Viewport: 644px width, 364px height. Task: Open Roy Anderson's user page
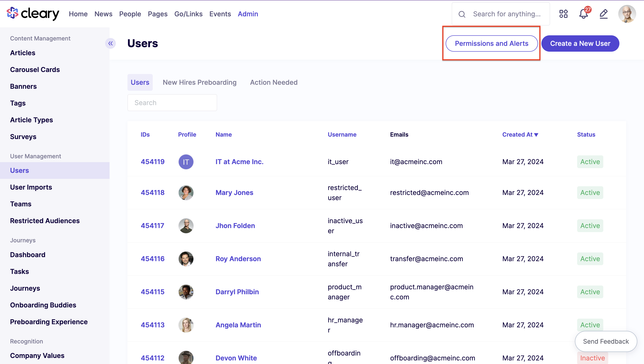[x=238, y=259]
